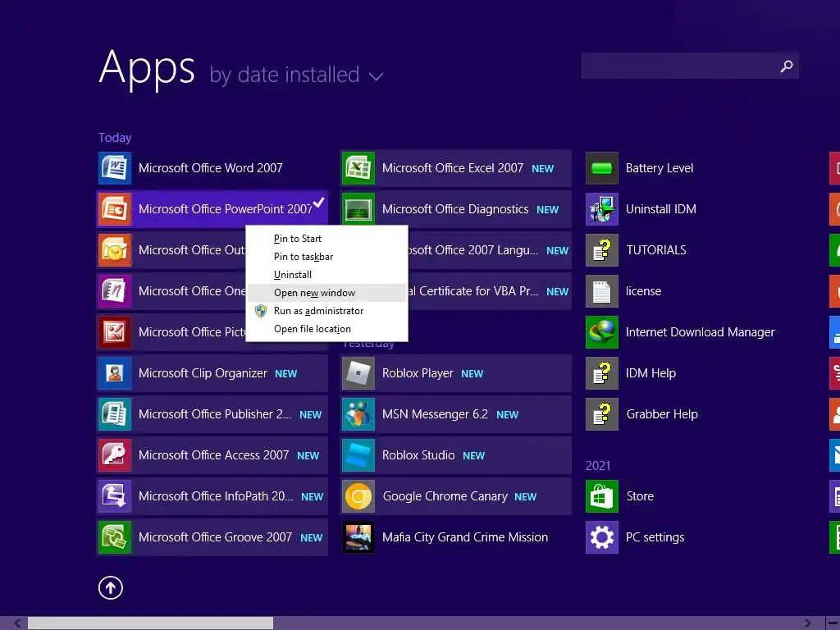Click the Battery Level icon
Viewport: 840px width, 630px height.
(602, 168)
